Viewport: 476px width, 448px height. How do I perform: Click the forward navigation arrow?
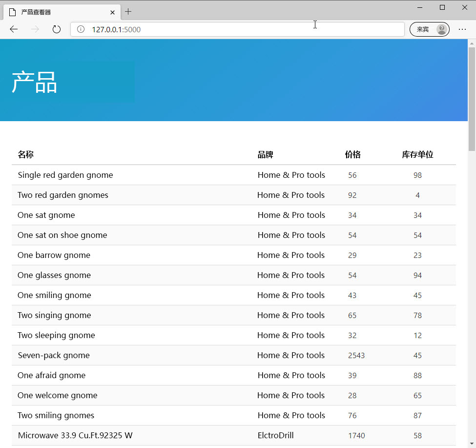point(35,29)
